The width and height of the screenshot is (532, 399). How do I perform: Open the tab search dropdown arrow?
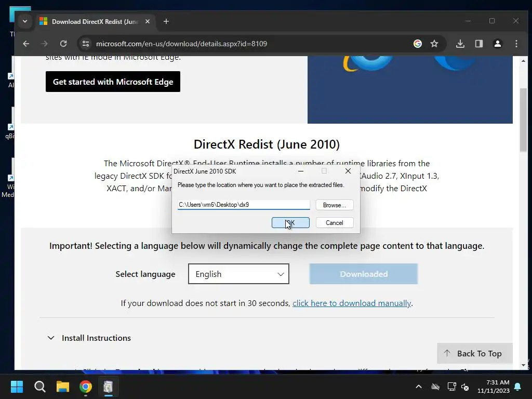coord(25,21)
